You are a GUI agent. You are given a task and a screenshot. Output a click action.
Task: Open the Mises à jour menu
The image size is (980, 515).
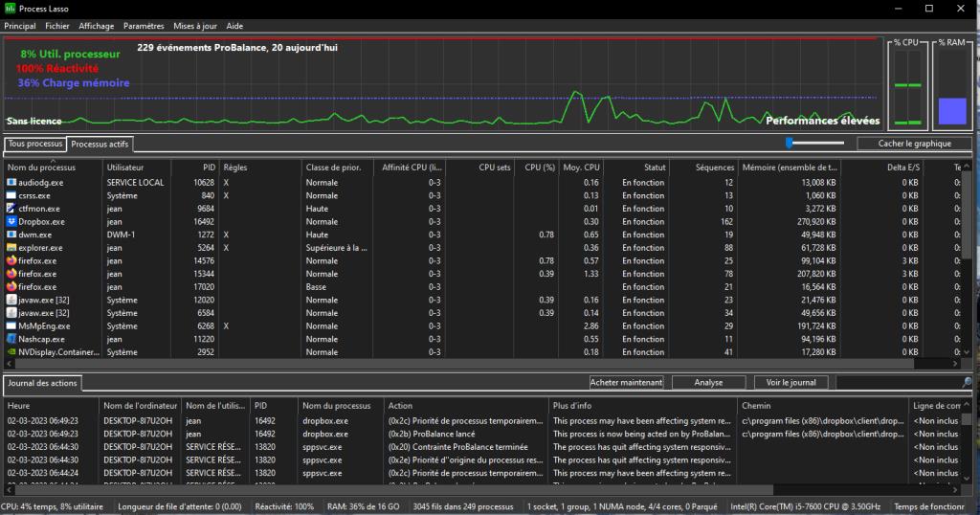(195, 26)
